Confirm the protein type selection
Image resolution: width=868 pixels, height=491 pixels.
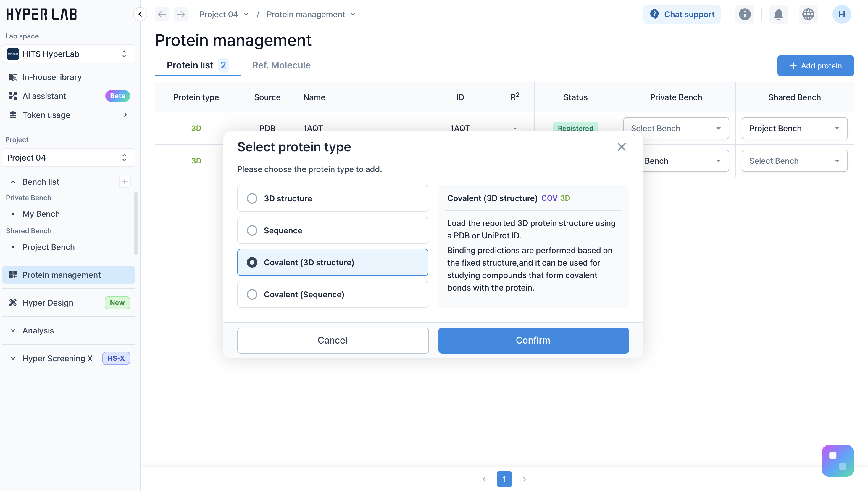pos(533,340)
